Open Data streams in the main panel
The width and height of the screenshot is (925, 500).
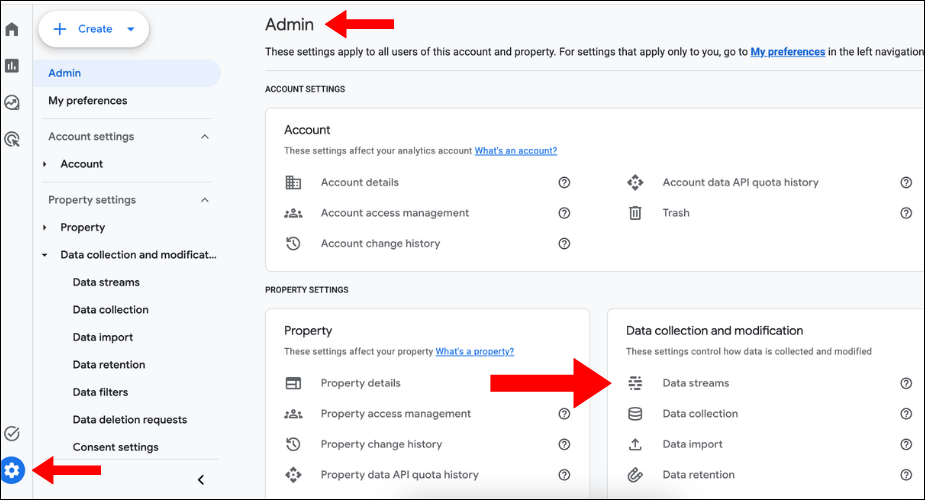tap(696, 383)
